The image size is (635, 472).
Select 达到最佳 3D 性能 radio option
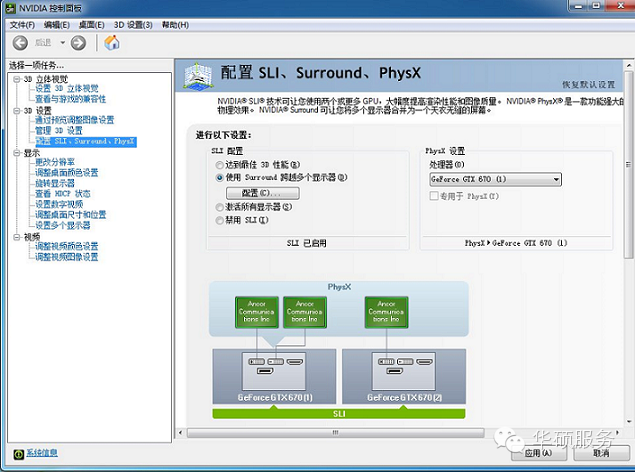[219, 165]
